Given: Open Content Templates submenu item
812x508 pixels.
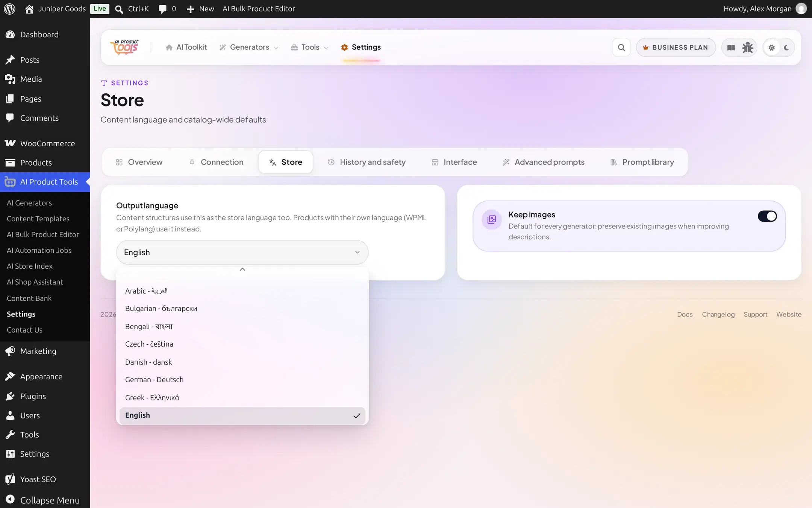Looking at the screenshot, I should [x=38, y=219].
